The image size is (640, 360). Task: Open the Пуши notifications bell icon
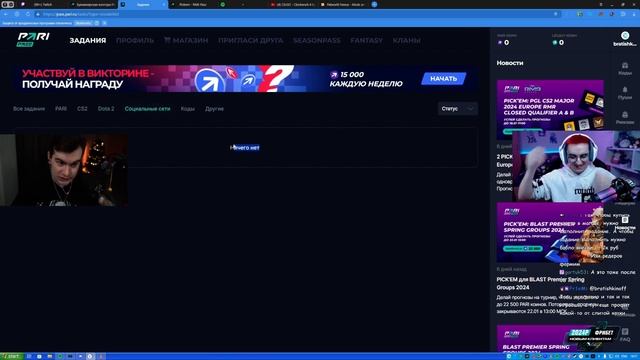pos(625,93)
